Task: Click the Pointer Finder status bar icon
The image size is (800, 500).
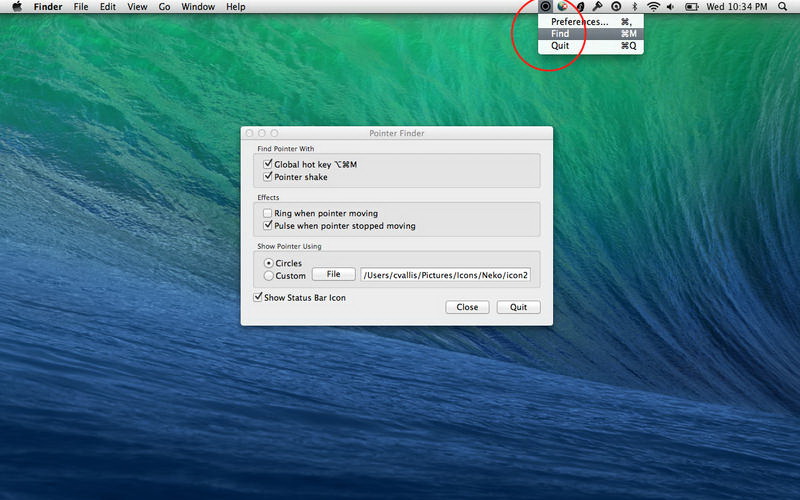Action: [x=545, y=7]
